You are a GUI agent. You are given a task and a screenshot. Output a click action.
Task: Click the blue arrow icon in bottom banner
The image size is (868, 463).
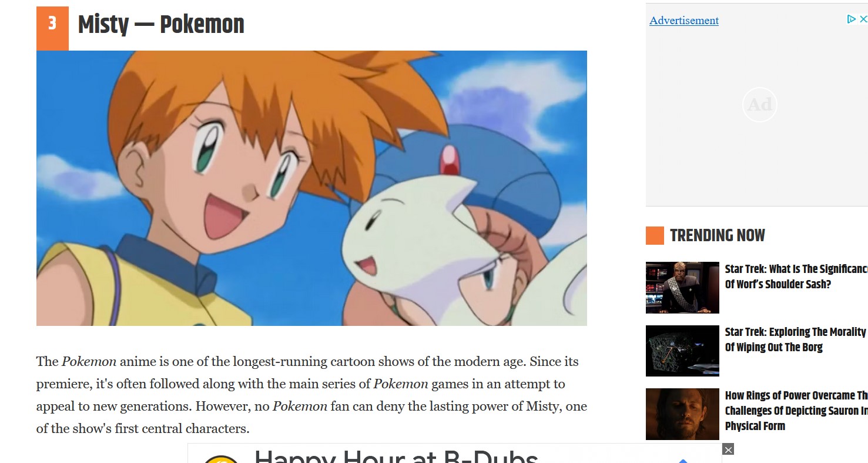682,461
